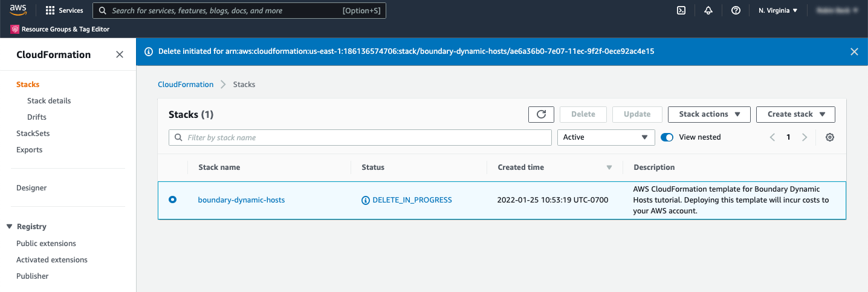This screenshot has width=868, height=292.
Task: Click the disabled Update button
Action: [x=637, y=114]
